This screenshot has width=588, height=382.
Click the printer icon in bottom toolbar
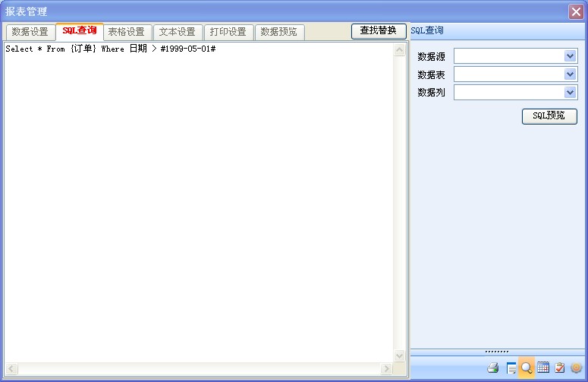pos(493,368)
